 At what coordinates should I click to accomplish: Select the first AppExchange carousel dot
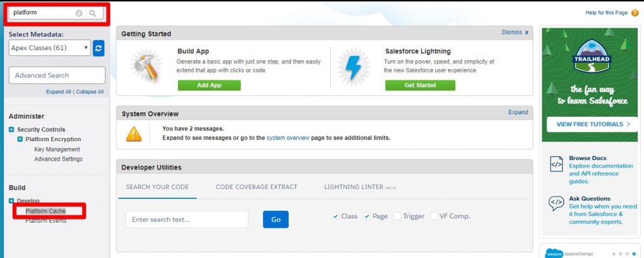(x=614, y=254)
